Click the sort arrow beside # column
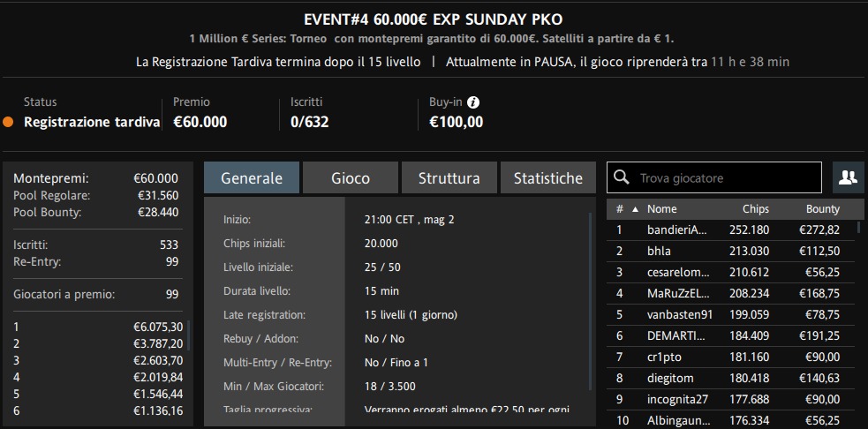The height and width of the screenshot is (429, 868). 636,209
